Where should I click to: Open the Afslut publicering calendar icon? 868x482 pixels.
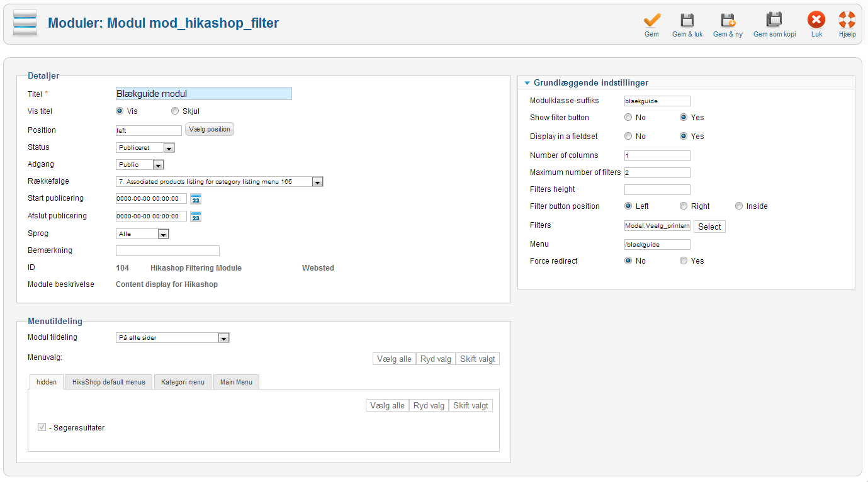pyautogui.click(x=196, y=216)
